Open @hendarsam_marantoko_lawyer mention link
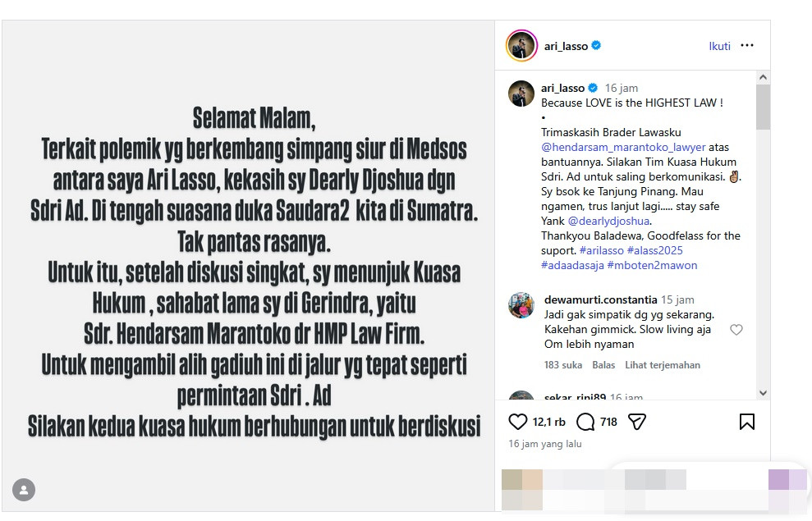 tap(623, 147)
